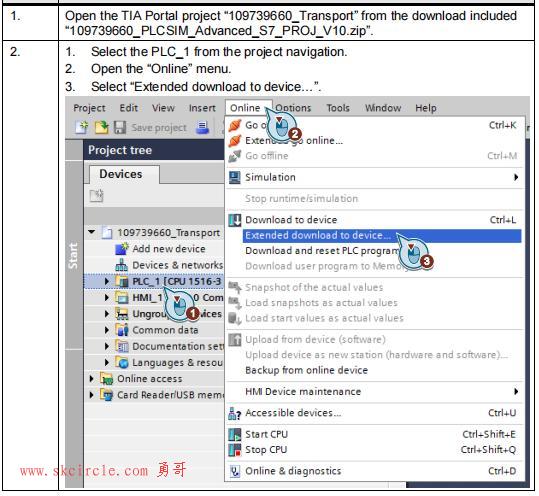The width and height of the screenshot is (539, 496).
Task: Click the Stop CPU icon
Action: point(235,450)
